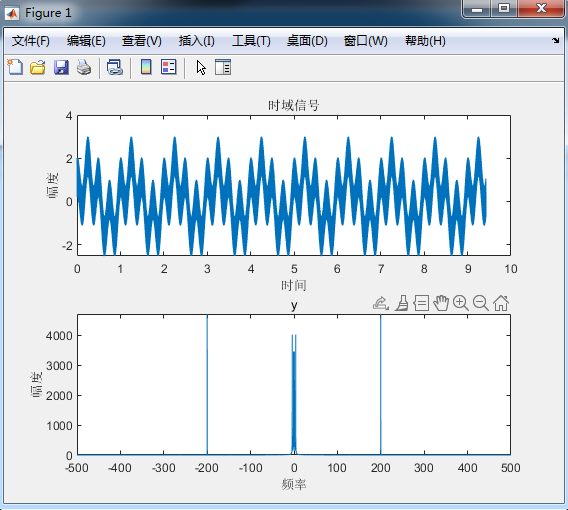The height and width of the screenshot is (510, 568).
Task: Activate the Zoom Out magnifier
Action: pos(481,303)
